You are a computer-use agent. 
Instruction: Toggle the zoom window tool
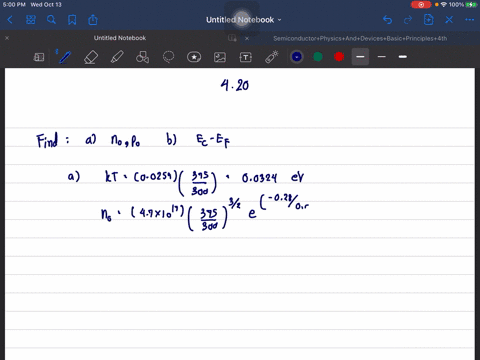click(39, 57)
